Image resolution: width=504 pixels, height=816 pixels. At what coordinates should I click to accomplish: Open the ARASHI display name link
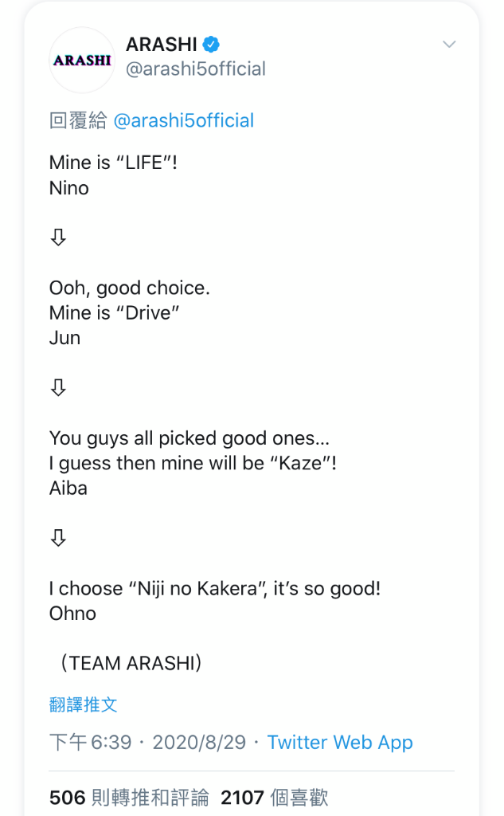click(x=162, y=45)
